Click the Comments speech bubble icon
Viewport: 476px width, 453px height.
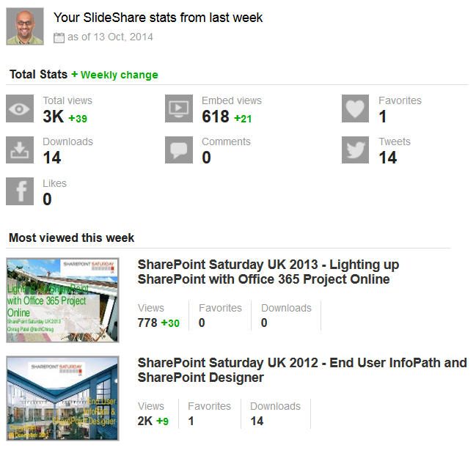point(179,150)
